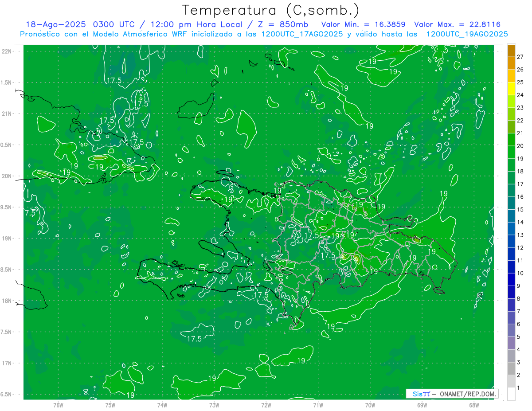Select valid-until time '1200UTC_19AGO2025'
This screenshot has width=532, height=411.
467,34
